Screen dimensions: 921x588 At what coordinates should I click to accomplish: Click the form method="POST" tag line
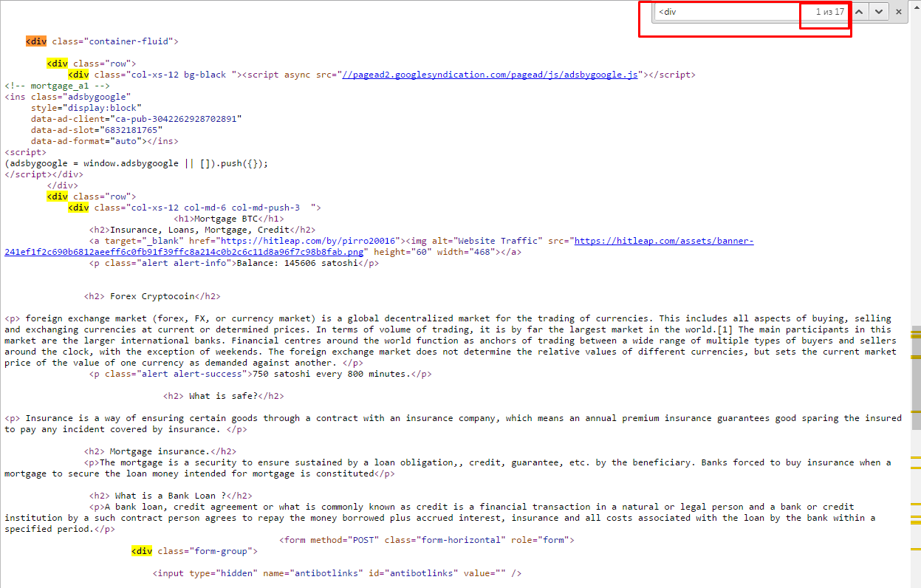(x=427, y=540)
